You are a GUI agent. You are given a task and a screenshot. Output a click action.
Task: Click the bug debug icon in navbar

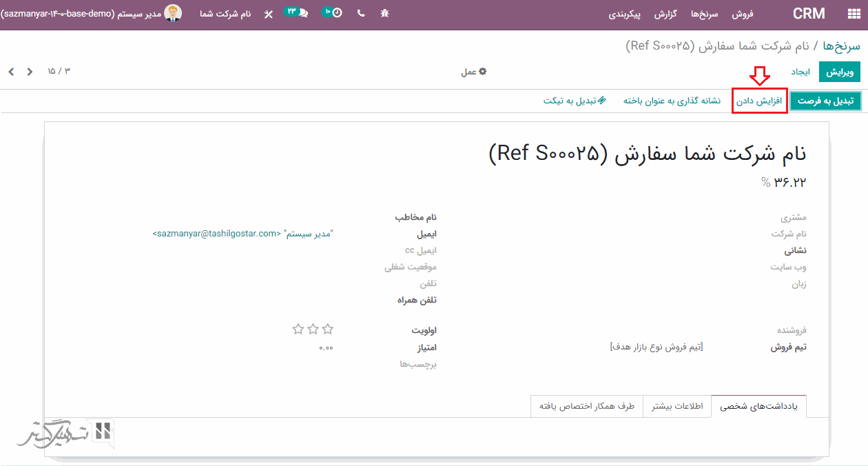(x=385, y=13)
